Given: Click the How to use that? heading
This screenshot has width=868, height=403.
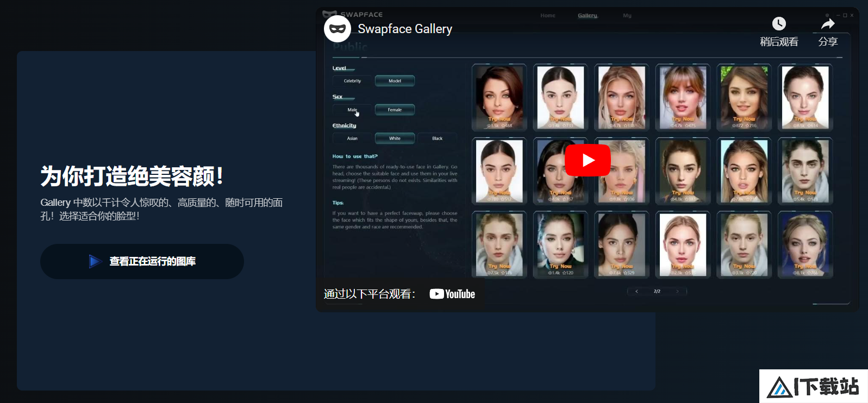Looking at the screenshot, I should point(355,156).
